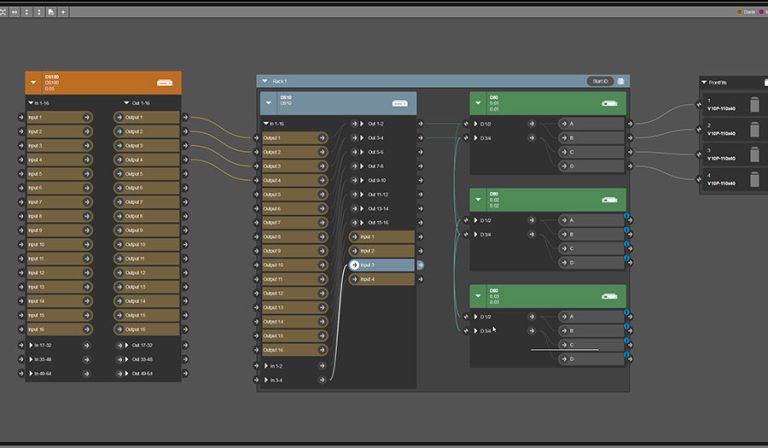Select channel A of third D80

(x=592, y=317)
